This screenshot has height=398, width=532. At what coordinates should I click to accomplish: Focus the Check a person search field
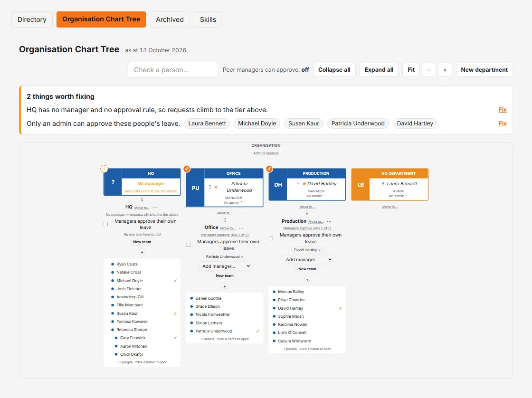click(173, 70)
